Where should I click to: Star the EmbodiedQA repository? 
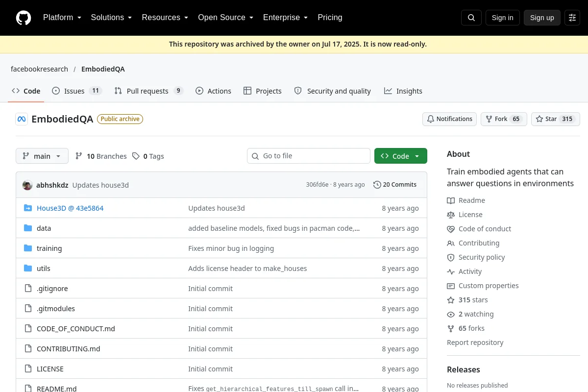point(556,119)
